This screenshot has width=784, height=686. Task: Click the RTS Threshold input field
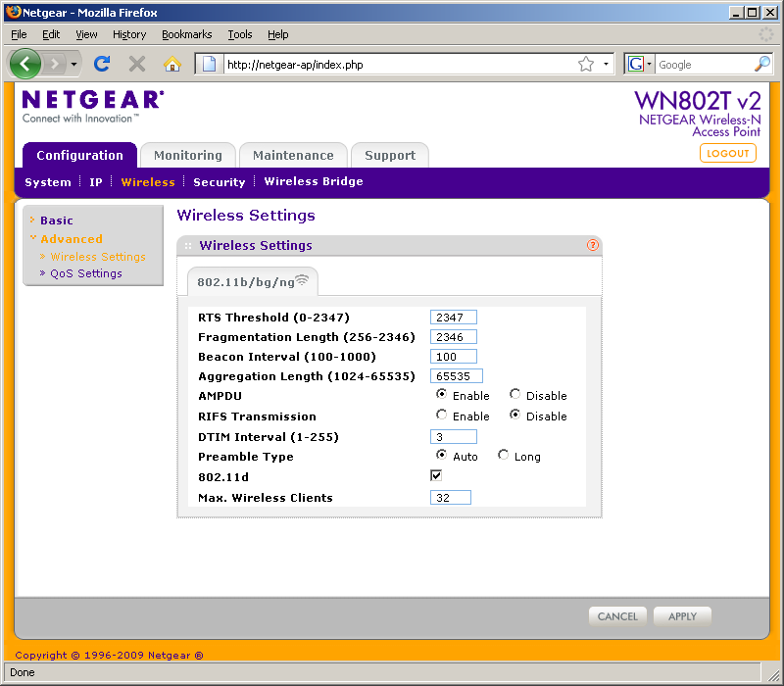pos(454,317)
